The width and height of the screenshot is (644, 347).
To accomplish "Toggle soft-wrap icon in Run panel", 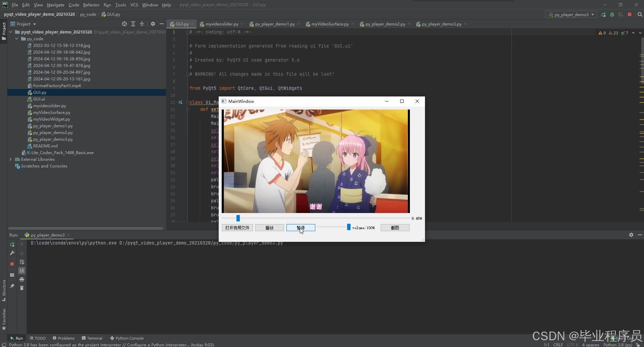I will (22, 262).
